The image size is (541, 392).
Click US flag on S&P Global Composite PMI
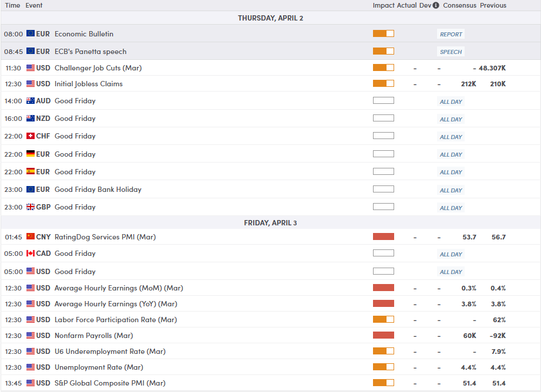click(x=31, y=383)
